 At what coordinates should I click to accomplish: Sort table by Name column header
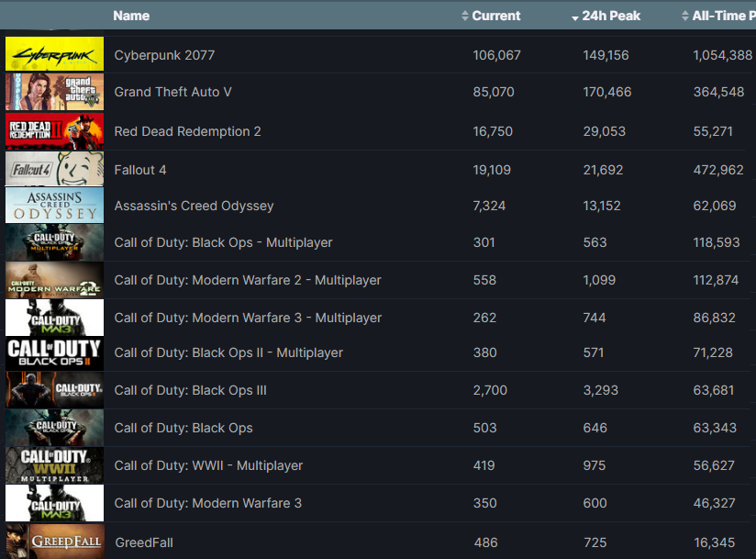[131, 16]
